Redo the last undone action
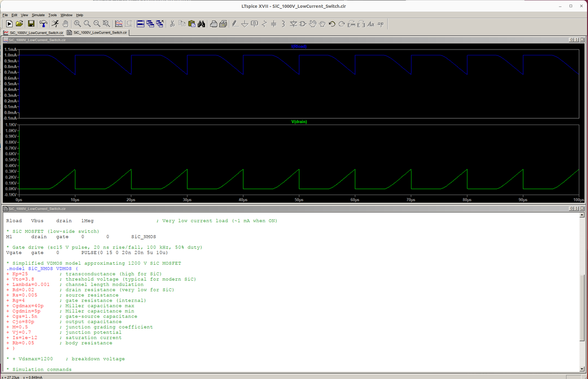 point(342,24)
